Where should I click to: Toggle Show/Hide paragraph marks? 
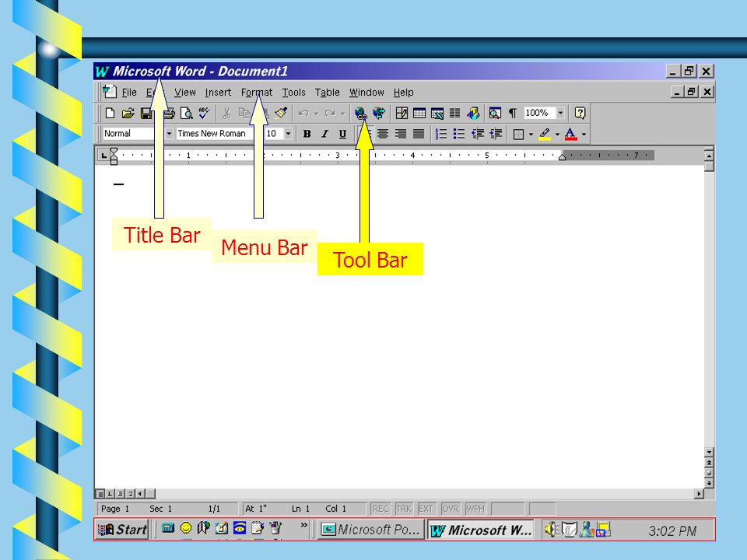point(513,114)
